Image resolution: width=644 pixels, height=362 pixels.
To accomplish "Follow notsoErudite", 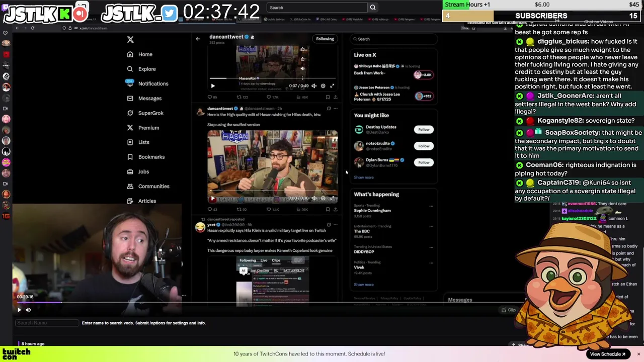I will click(x=424, y=146).
